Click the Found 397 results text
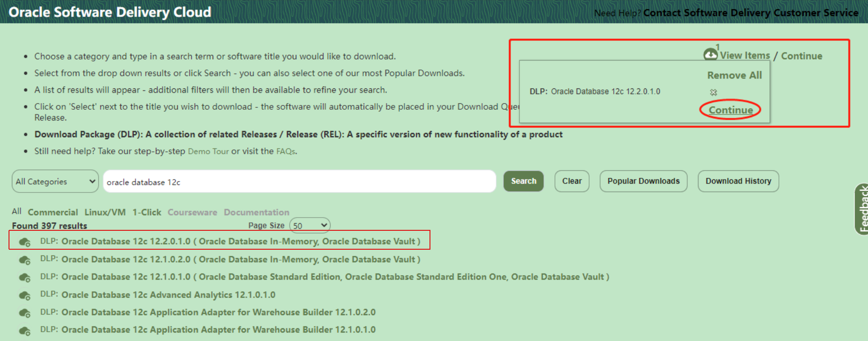Viewport: 868px width, 341px height. pos(50,226)
